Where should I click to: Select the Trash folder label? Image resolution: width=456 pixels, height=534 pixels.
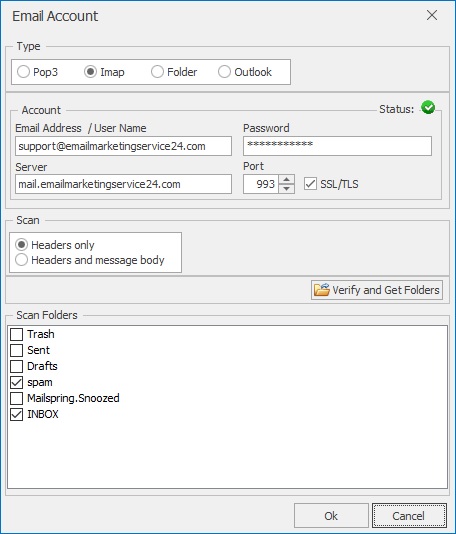41,334
